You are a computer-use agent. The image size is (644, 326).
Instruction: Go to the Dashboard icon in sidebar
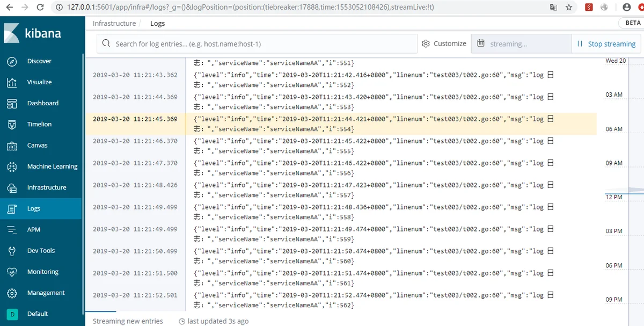(x=12, y=103)
